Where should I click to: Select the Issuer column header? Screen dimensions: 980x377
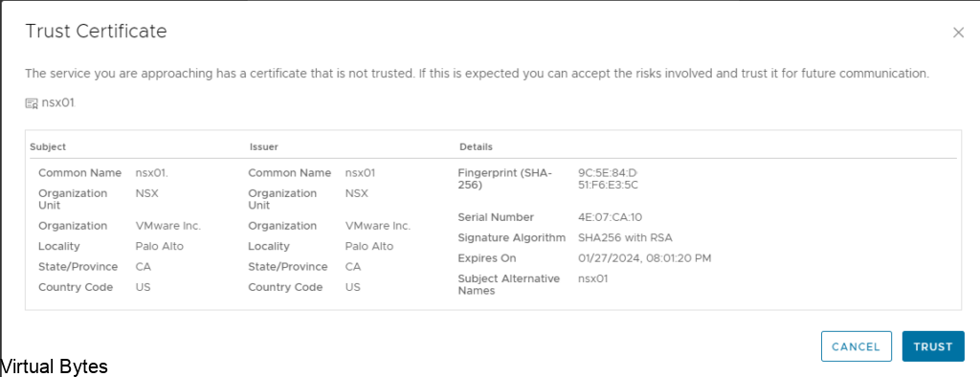point(264,147)
